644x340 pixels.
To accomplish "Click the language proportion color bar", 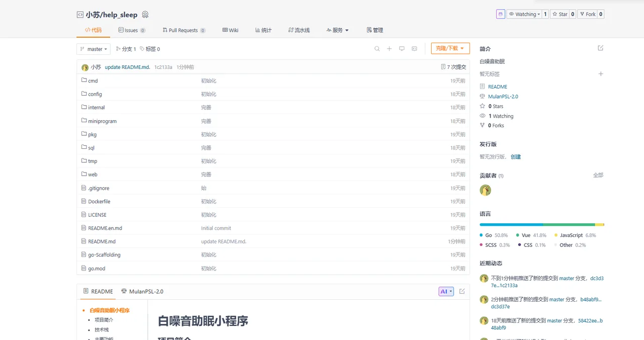I will click(x=542, y=225).
